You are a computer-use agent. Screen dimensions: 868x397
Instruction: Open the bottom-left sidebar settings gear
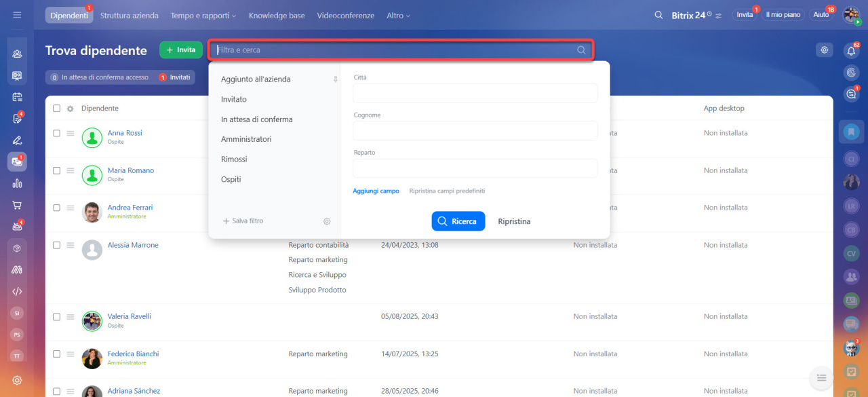(17, 380)
